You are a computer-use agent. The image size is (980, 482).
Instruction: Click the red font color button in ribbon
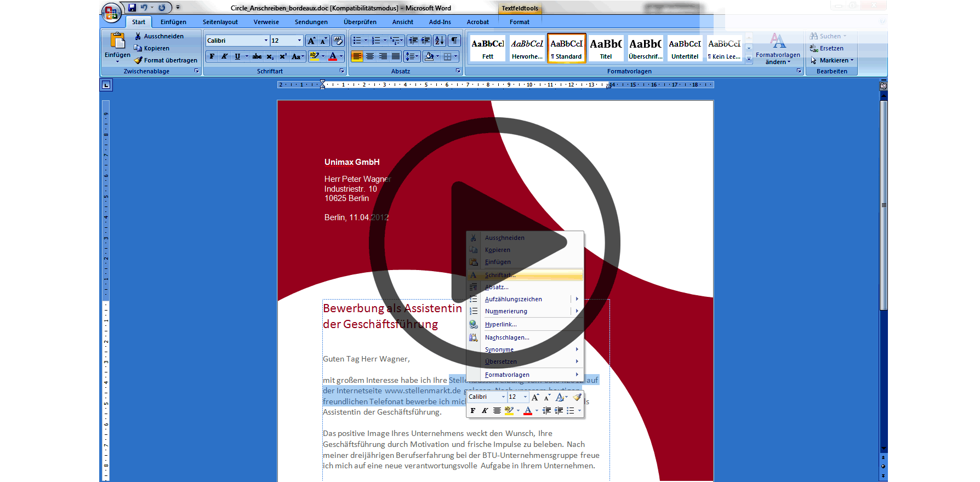click(x=333, y=56)
